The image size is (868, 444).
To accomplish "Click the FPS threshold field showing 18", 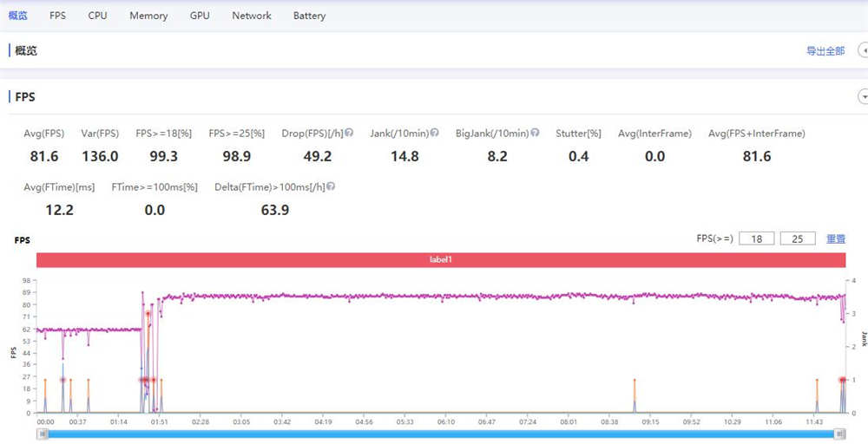I will pyautogui.click(x=757, y=238).
